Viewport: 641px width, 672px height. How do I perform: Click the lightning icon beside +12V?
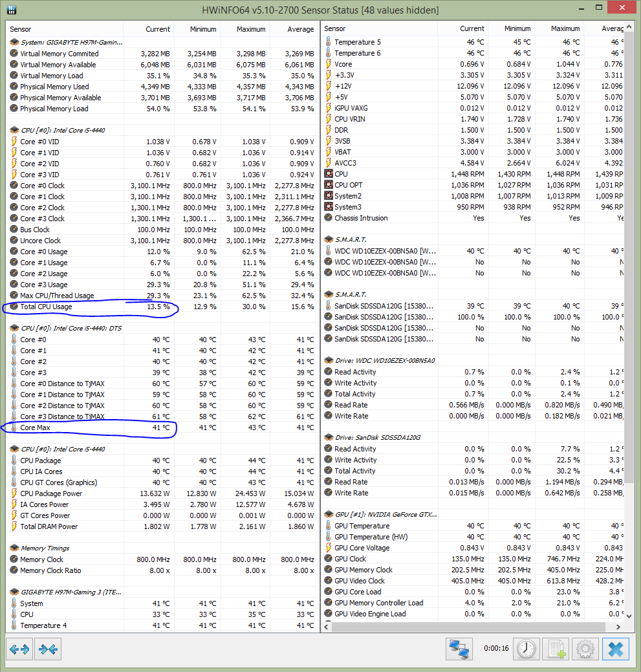(x=328, y=86)
